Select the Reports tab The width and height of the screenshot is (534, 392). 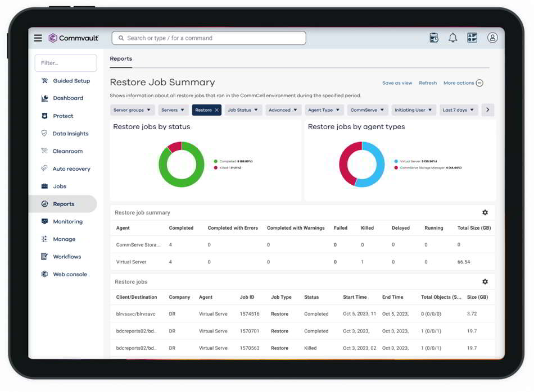tap(121, 58)
